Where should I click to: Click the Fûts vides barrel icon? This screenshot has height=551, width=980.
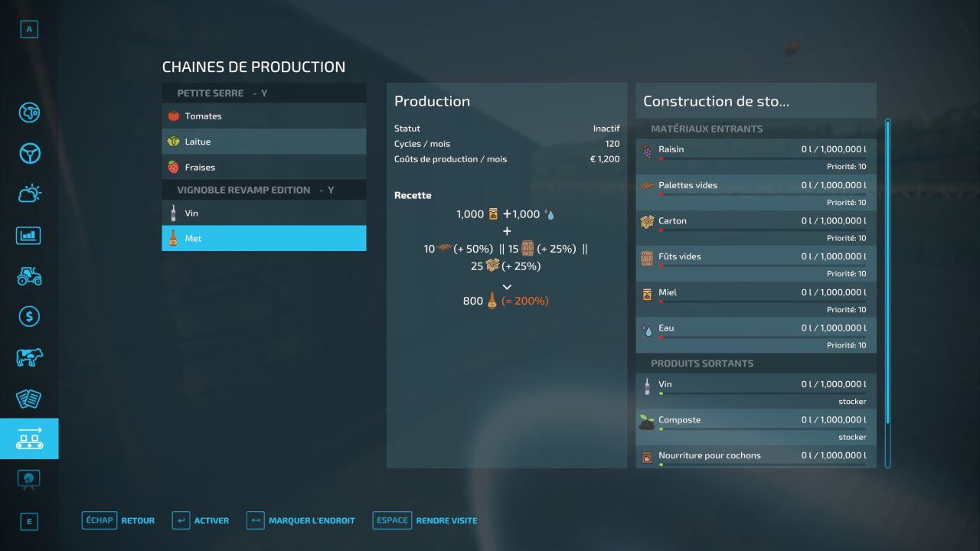tap(647, 258)
